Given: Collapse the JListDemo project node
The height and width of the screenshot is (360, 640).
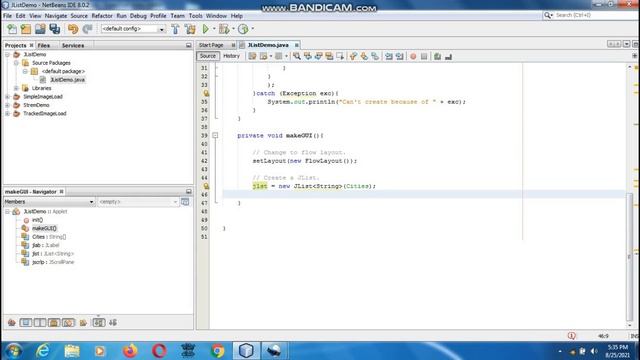Looking at the screenshot, I should point(7,54).
